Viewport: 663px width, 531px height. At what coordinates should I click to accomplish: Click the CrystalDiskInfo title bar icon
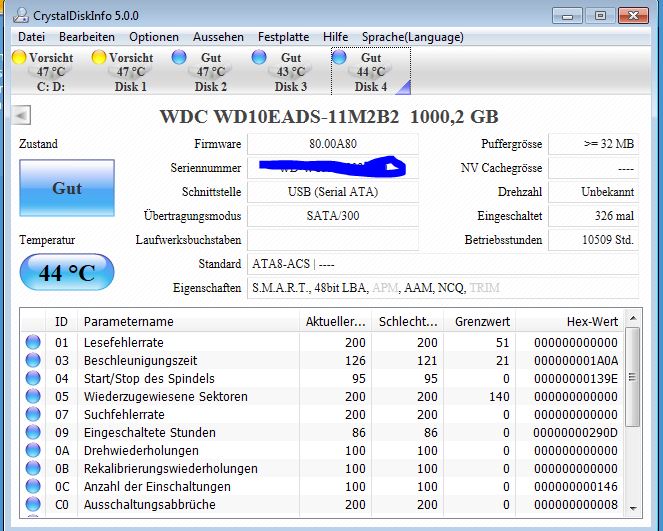[20, 15]
